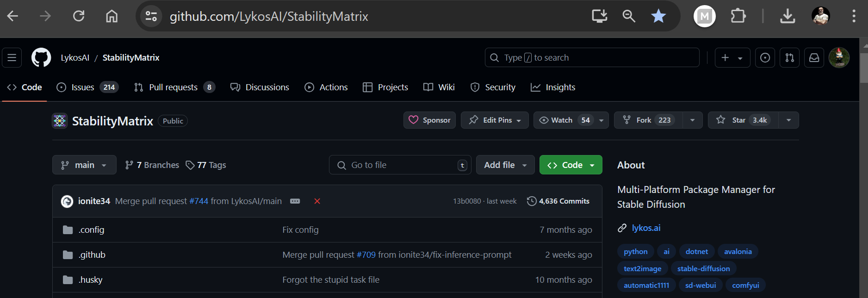Image resolution: width=868 pixels, height=298 pixels.
Task: Click the Go to file search field
Action: click(x=400, y=165)
